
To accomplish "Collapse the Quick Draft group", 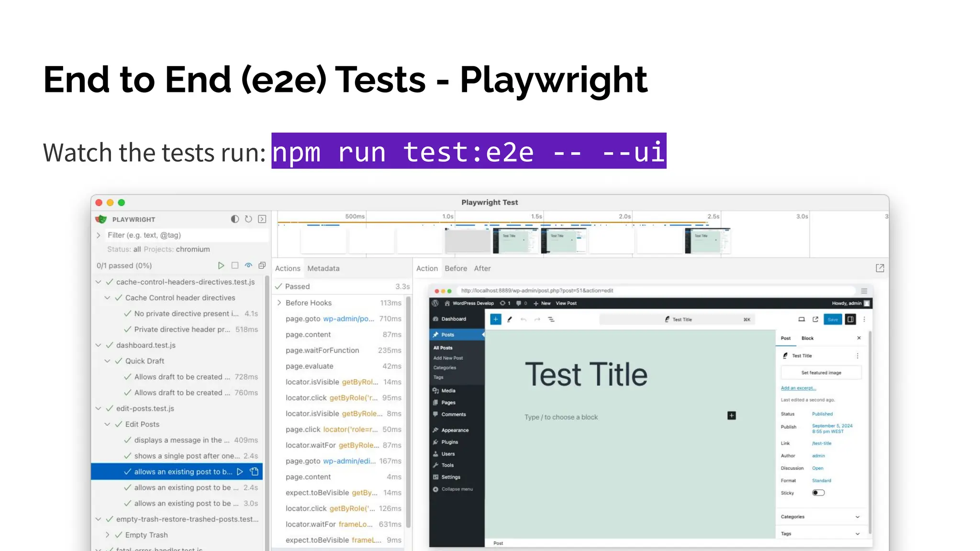I will click(x=108, y=361).
